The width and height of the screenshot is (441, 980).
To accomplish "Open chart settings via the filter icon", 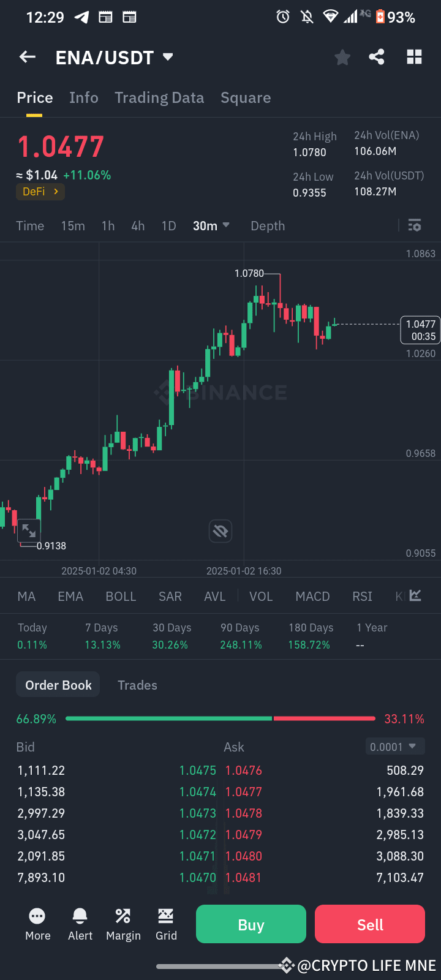I will pos(415,225).
